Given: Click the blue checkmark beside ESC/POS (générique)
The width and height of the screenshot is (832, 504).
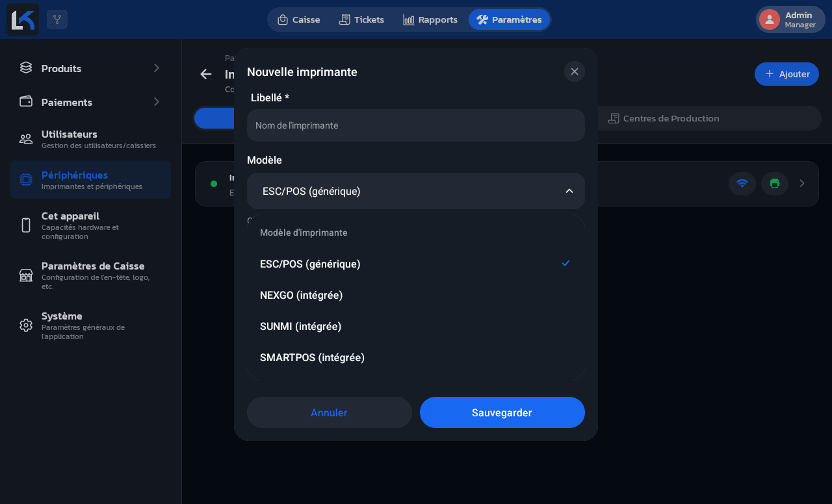Looking at the screenshot, I should (x=565, y=263).
